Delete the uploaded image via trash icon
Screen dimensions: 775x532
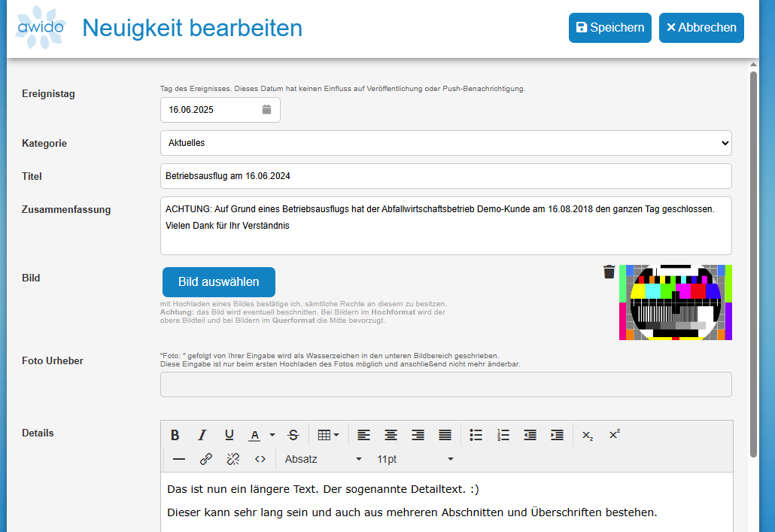click(609, 272)
